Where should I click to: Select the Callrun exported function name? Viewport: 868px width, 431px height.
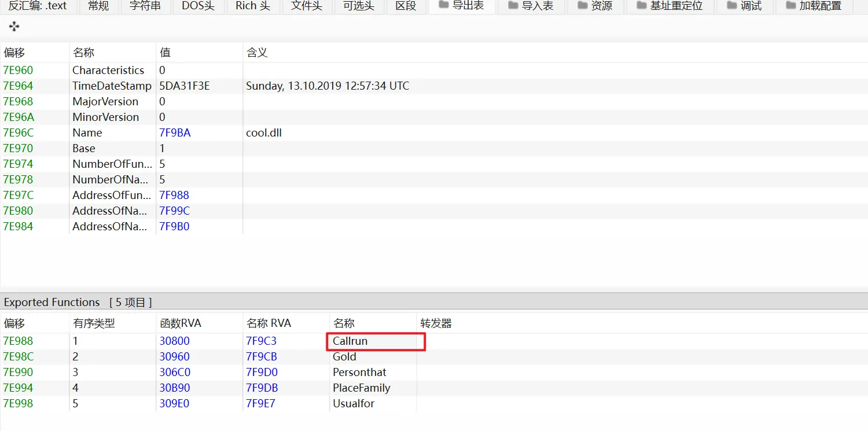tap(350, 341)
